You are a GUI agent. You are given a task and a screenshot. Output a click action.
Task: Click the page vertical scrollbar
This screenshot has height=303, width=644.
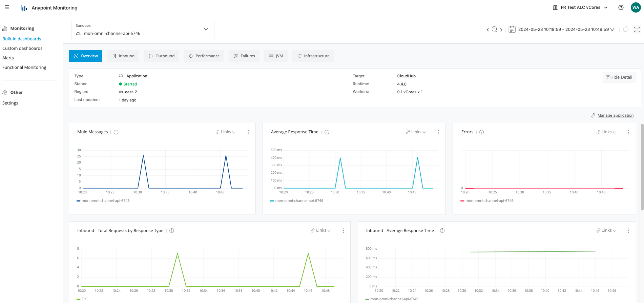coord(642,166)
